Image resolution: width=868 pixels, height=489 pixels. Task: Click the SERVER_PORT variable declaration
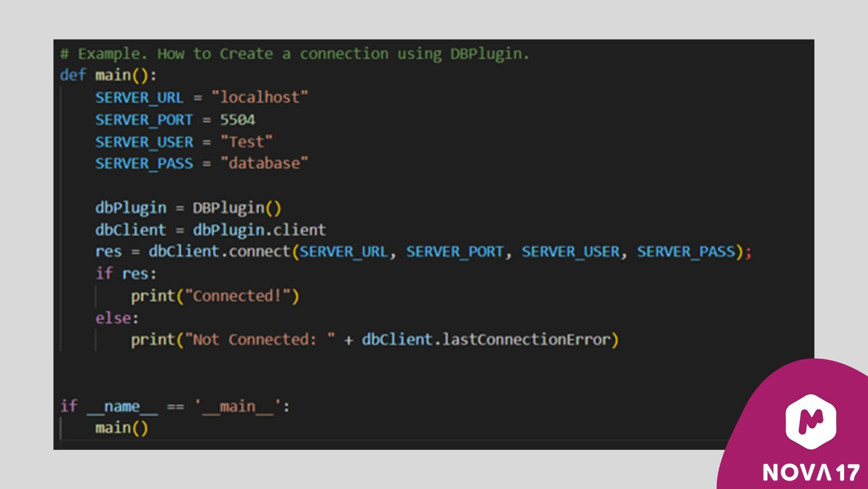click(144, 120)
